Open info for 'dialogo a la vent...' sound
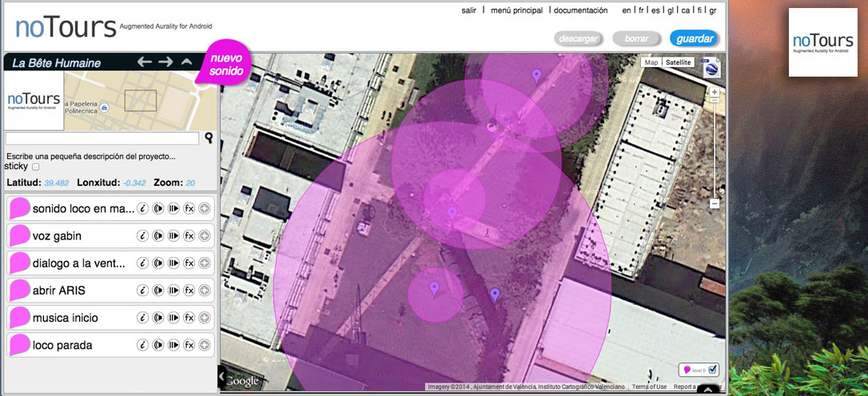 coord(143,263)
